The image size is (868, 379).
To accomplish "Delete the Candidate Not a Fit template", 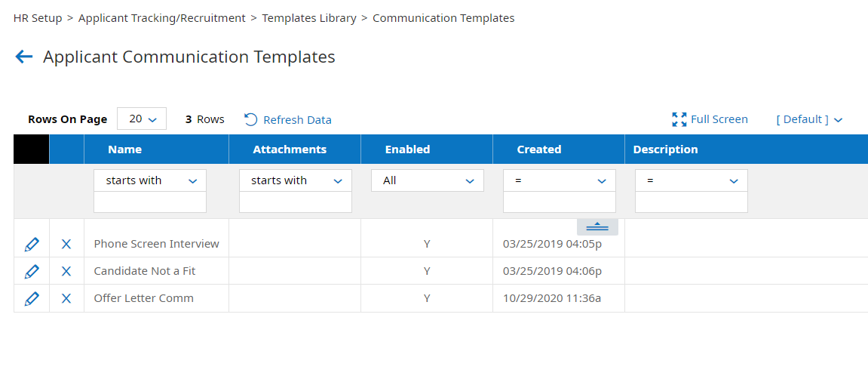I will tap(66, 271).
